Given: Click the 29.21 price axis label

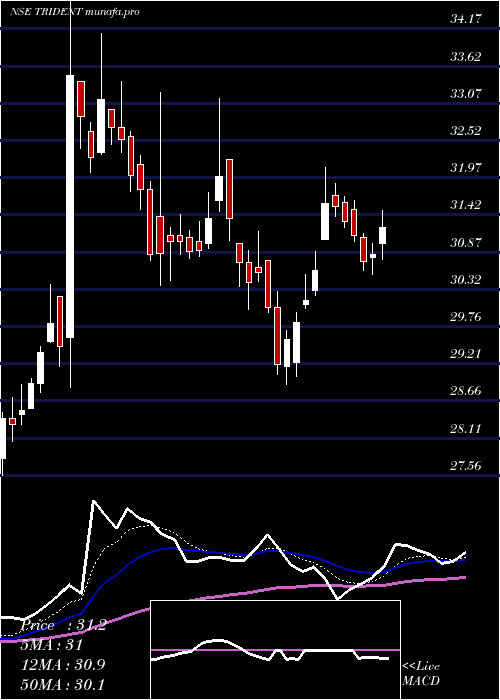Looking at the screenshot, I should [x=466, y=354].
